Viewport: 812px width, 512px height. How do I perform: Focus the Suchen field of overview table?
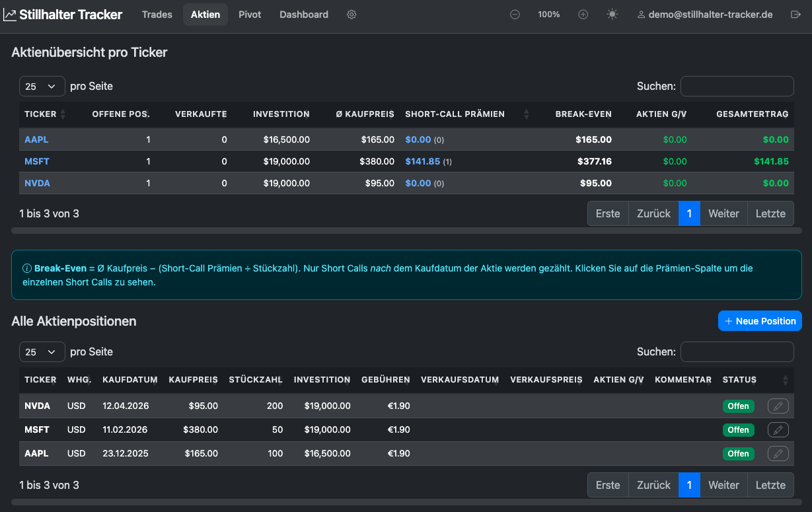(x=737, y=86)
